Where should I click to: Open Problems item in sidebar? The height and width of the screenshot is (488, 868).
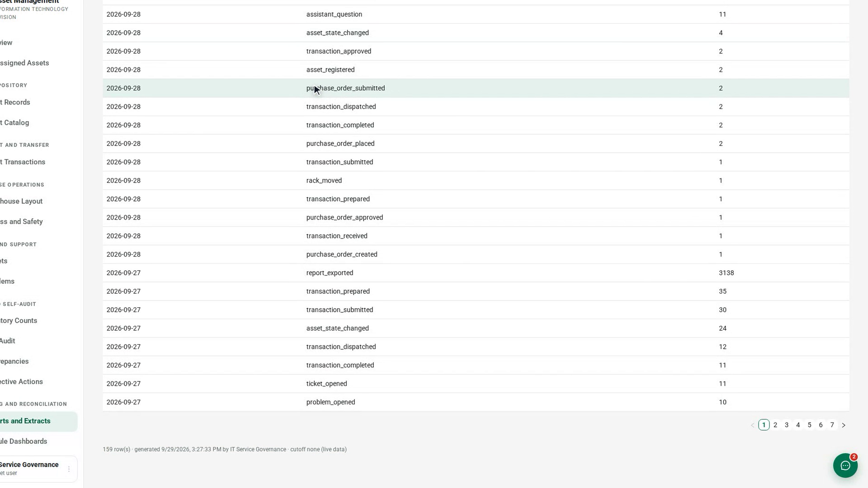(x=7, y=281)
